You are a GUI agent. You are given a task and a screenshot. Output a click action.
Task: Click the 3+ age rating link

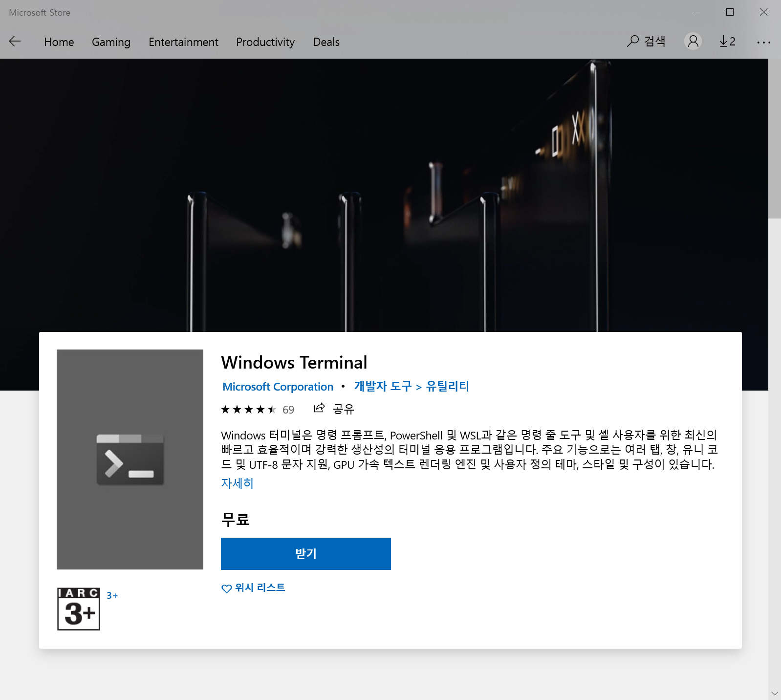pyautogui.click(x=112, y=595)
